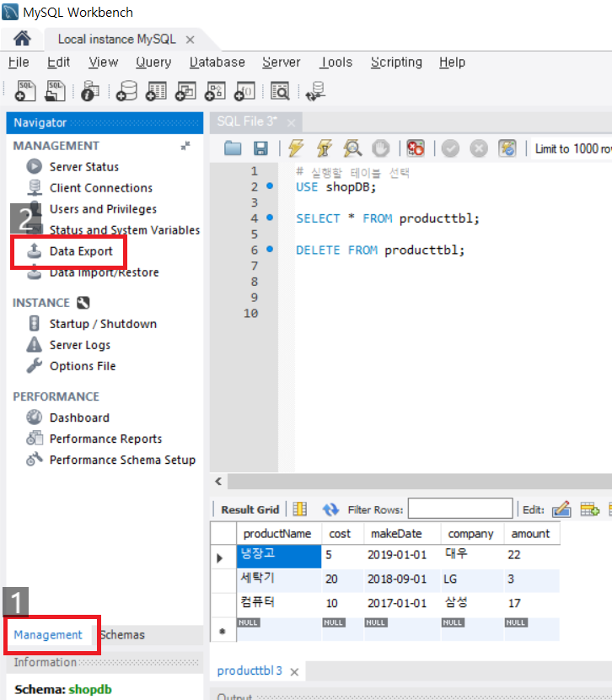The width and height of the screenshot is (612, 700).
Task: Create new stored procedure icon
Action: point(215,91)
